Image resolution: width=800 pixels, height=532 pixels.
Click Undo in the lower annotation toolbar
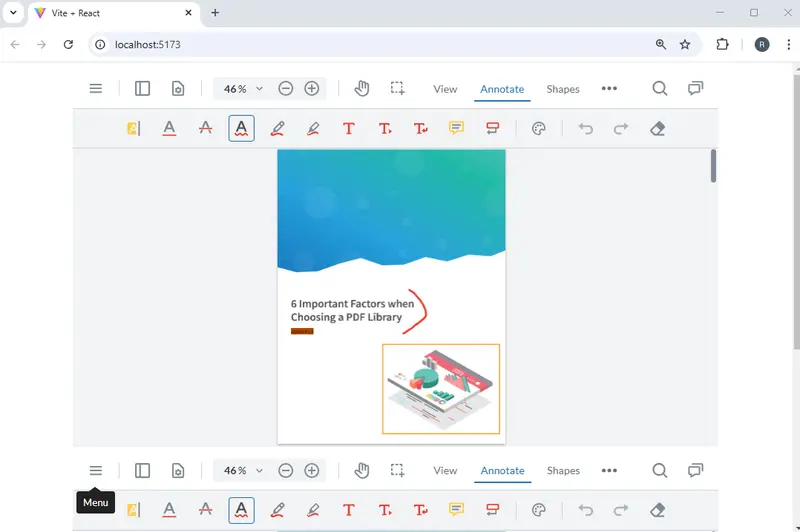point(586,510)
